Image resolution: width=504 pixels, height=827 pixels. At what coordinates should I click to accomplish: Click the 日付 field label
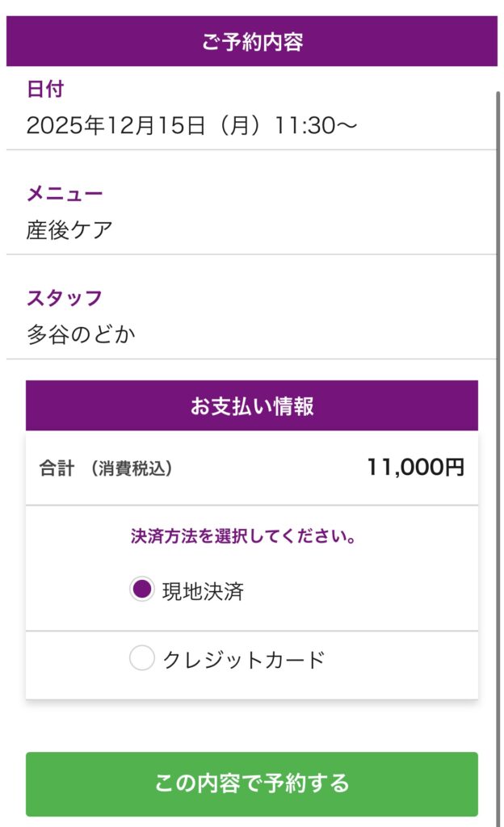point(45,89)
